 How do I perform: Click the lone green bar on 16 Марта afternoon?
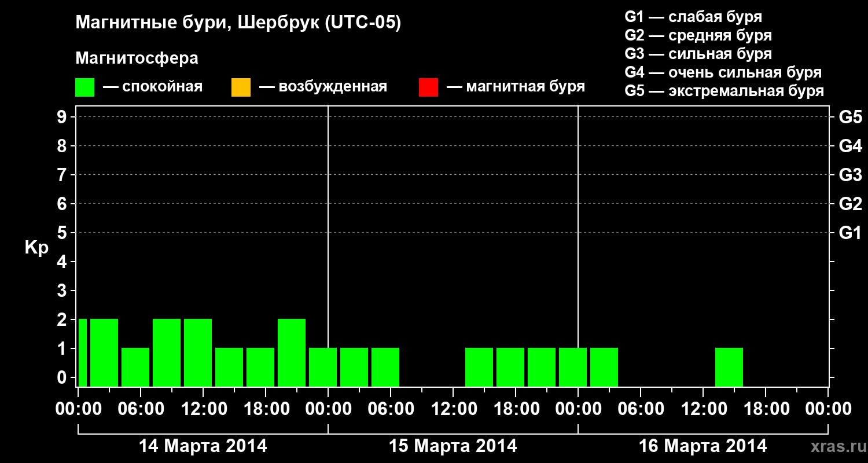coord(729,367)
